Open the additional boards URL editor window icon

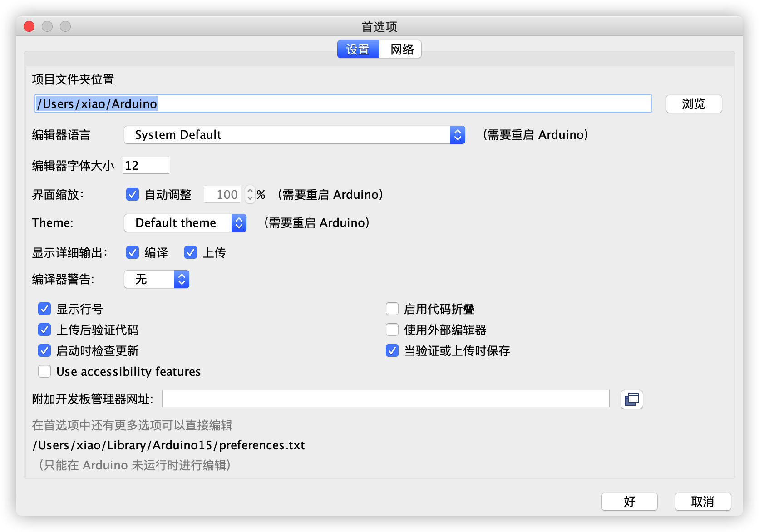(631, 399)
